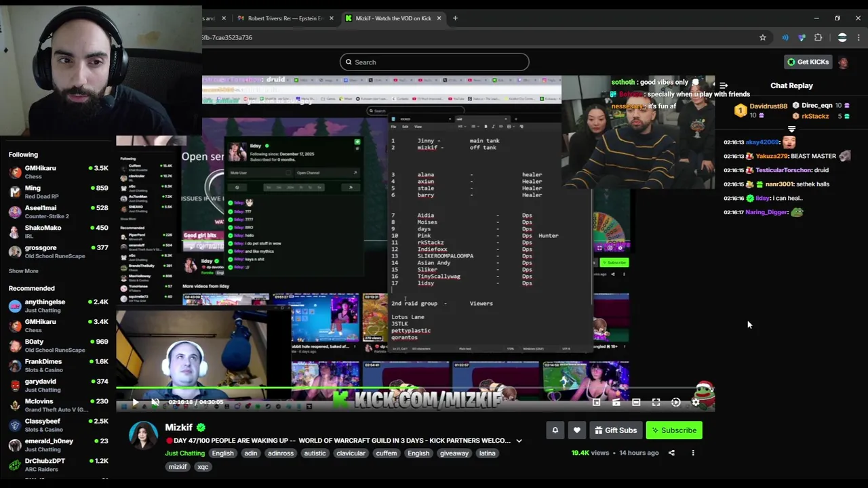
Task: Click the green Subscribe button
Action: click(673, 430)
